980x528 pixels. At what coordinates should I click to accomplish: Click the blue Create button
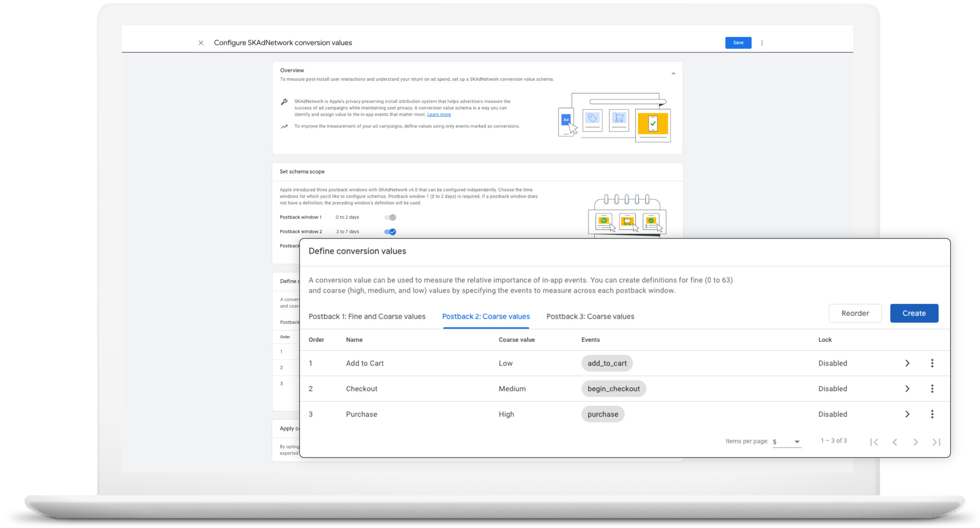coord(913,313)
